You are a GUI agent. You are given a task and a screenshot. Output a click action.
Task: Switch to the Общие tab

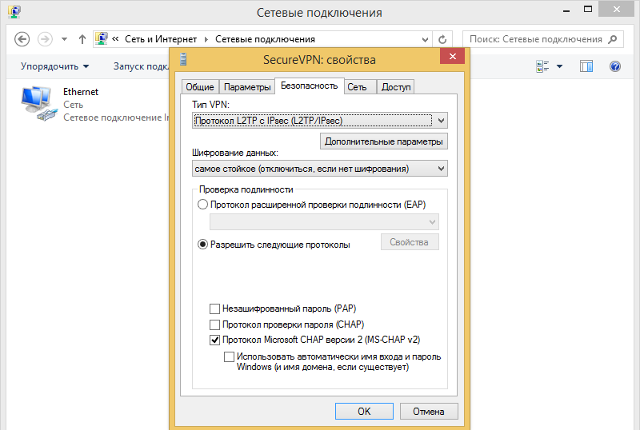coord(200,87)
